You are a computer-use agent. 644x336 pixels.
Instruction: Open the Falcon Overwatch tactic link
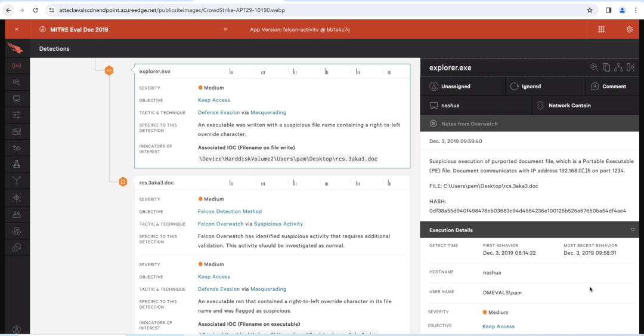[221, 224]
